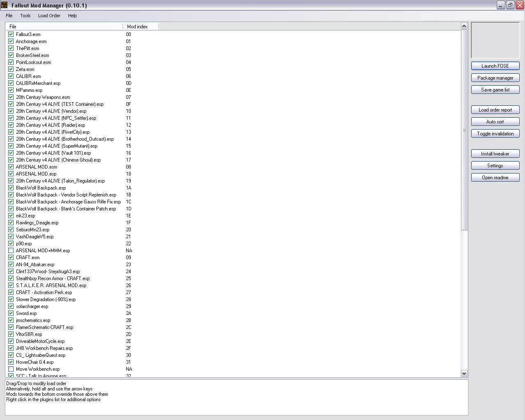
Task: Select solarcharger.esp entry
Action: (32, 306)
